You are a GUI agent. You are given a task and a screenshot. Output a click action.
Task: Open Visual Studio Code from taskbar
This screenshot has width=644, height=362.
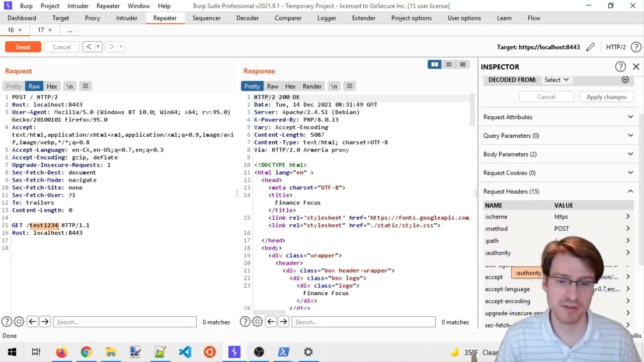point(185,352)
